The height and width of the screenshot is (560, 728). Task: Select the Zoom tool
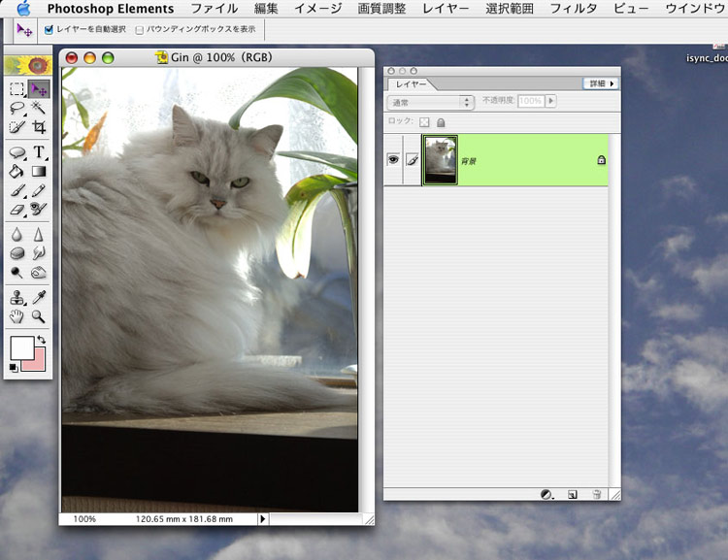[39, 316]
